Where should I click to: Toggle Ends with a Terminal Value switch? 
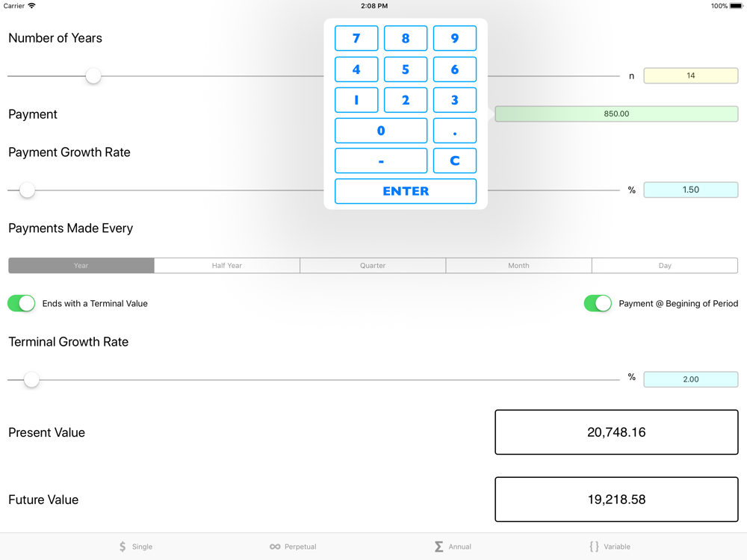point(22,303)
